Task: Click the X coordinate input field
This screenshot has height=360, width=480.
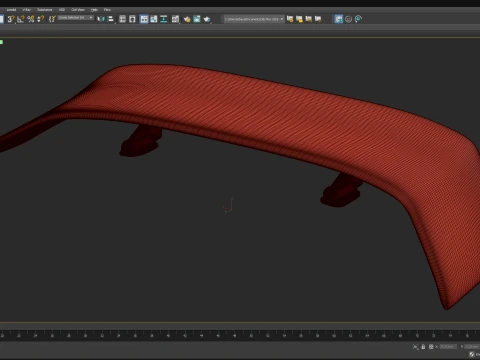Action: point(448,347)
